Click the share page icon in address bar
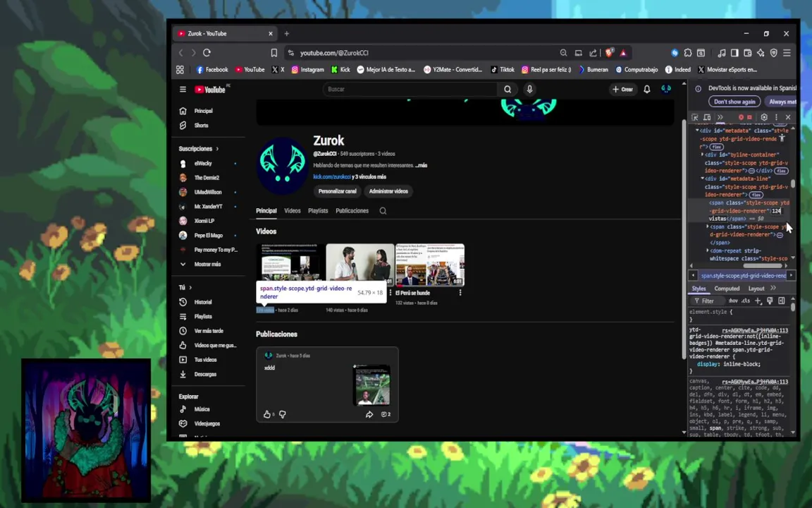Viewport: 812px width, 508px height. pyautogui.click(x=593, y=53)
